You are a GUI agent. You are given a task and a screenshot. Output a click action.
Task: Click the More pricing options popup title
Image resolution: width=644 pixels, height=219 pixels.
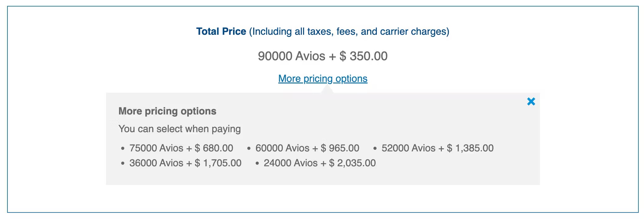(167, 111)
